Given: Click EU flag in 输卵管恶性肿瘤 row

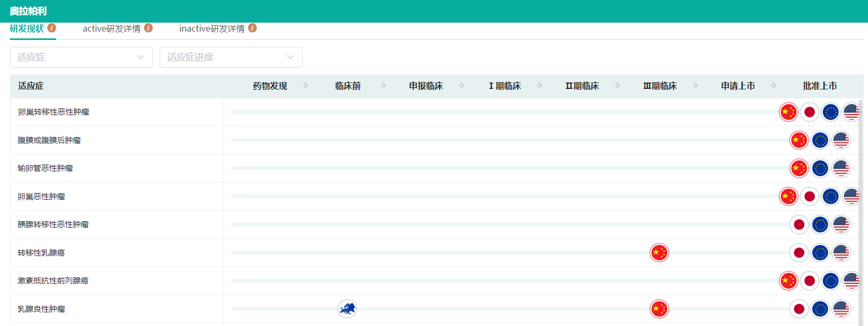Looking at the screenshot, I should tap(820, 168).
